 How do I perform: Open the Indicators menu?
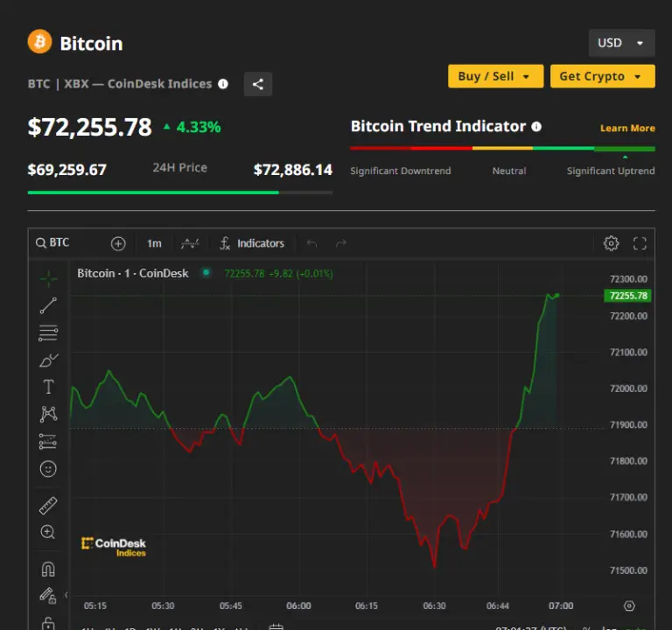(x=252, y=243)
